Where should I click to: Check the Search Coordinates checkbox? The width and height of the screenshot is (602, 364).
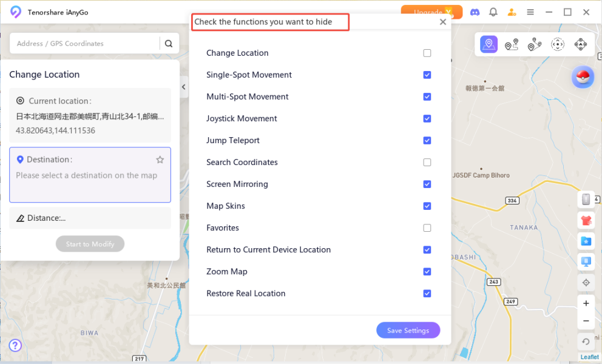click(x=427, y=163)
